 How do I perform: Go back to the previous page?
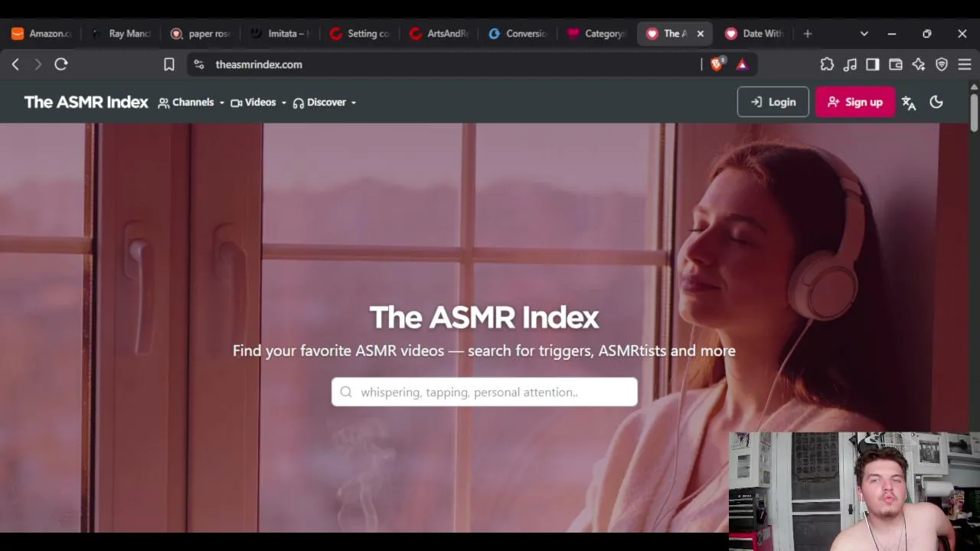coord(15,64)
